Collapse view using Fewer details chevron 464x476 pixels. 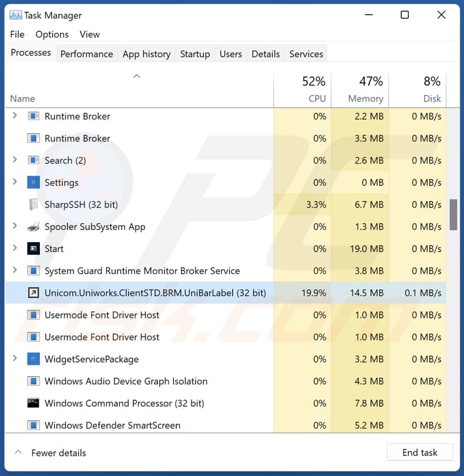click(18, 452)
